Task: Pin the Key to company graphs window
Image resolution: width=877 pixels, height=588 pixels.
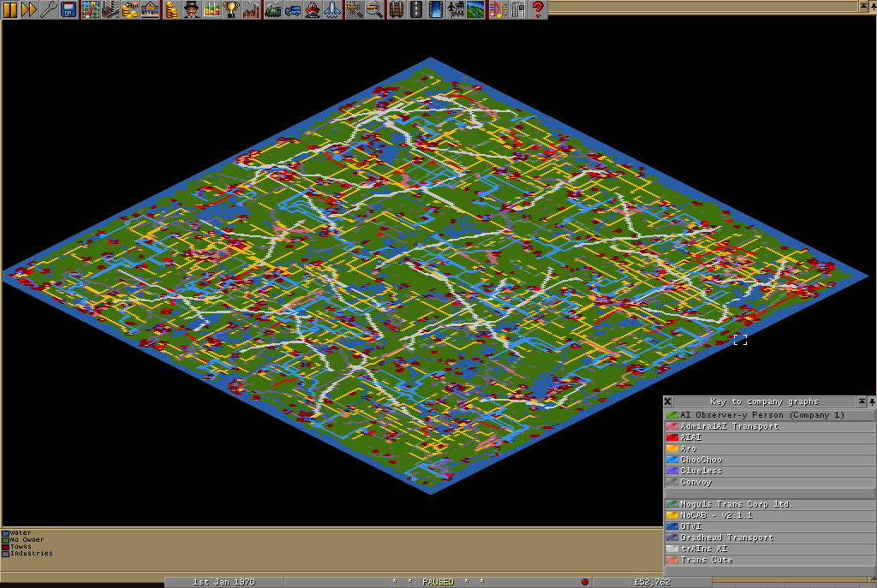Action: point(871,401)
